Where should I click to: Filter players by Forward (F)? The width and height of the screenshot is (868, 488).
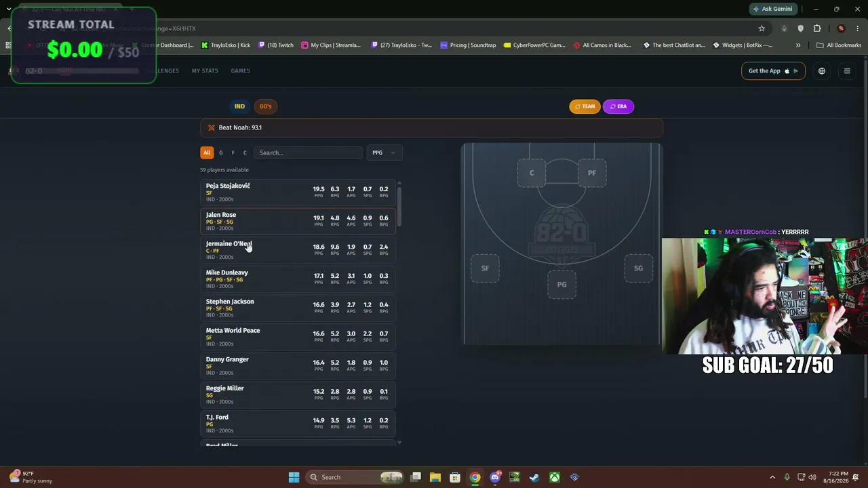click(x=233, y=152)
